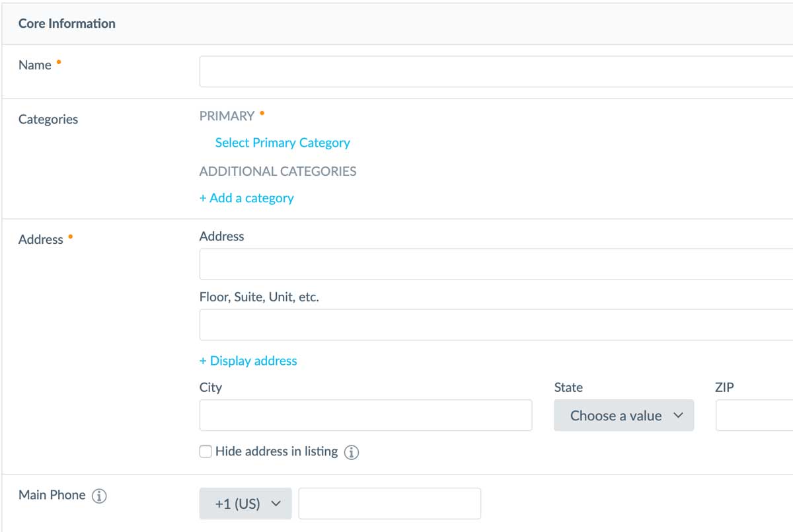Image resolution: width=793 pixels, height=532 pixels.
Task: Click the Main Phone number input box
Action: coord(389,504)
